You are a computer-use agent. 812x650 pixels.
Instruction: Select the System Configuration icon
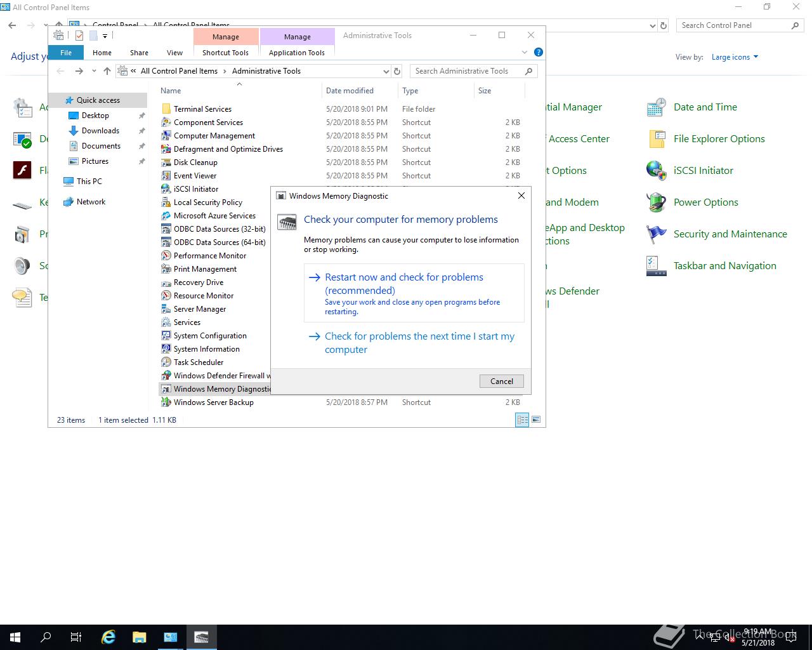[166, 336]
